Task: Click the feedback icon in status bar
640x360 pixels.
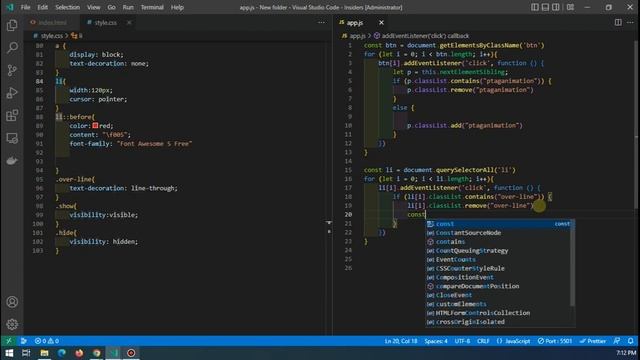Action: point(617,341)
